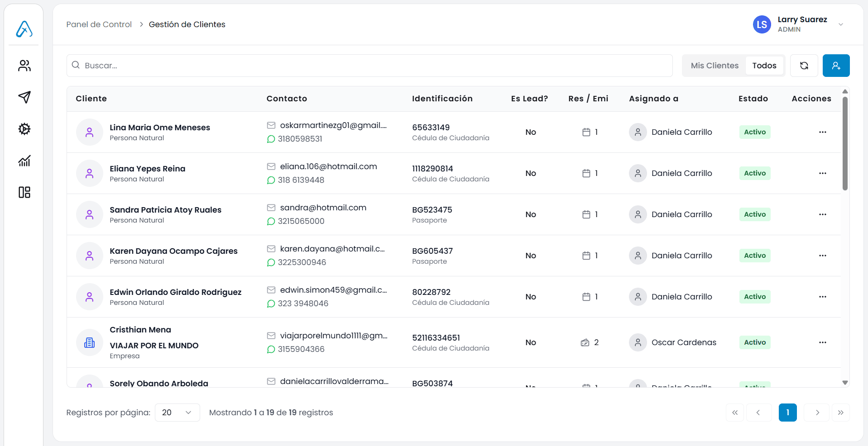Image resolution: width=868 pixels, height=446 pixels.
Task: Open actions menu for Cristhian Mena
Action: (822, 342)
